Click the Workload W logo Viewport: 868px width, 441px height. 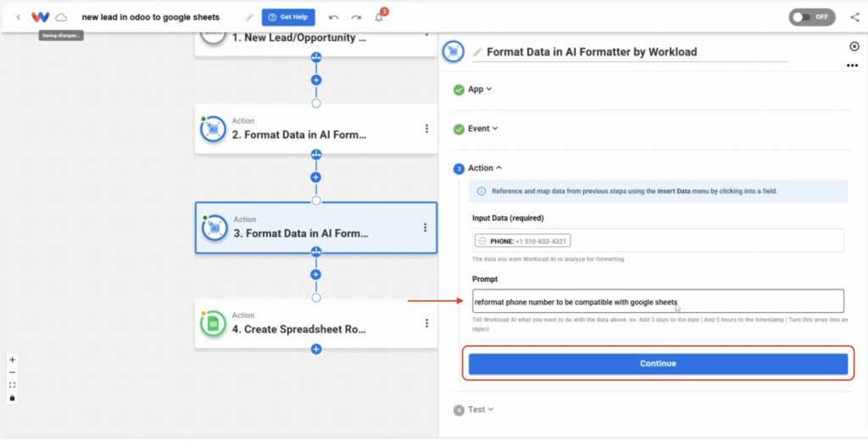41,17
